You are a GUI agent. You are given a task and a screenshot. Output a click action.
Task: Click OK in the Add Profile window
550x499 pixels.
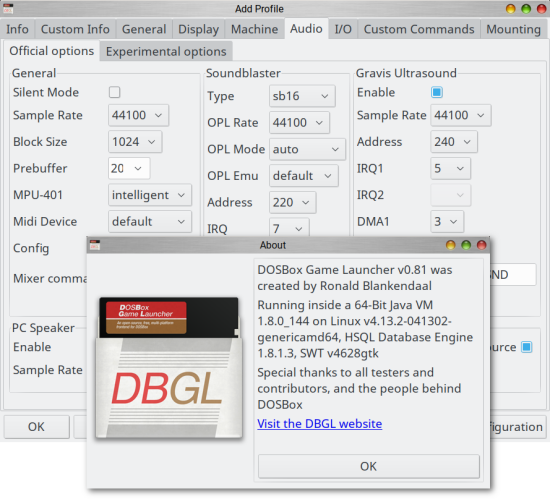(x=36, y=427)
